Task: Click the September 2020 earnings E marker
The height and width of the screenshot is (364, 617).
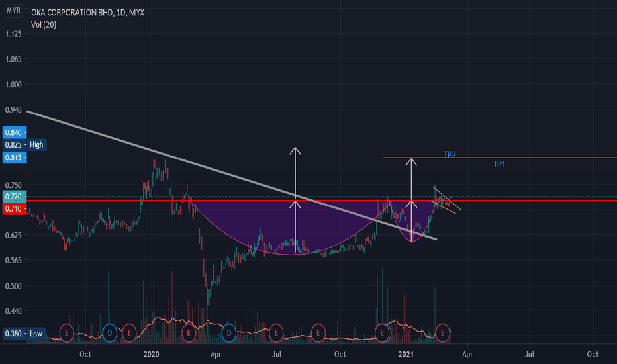Action: [318, 333]
